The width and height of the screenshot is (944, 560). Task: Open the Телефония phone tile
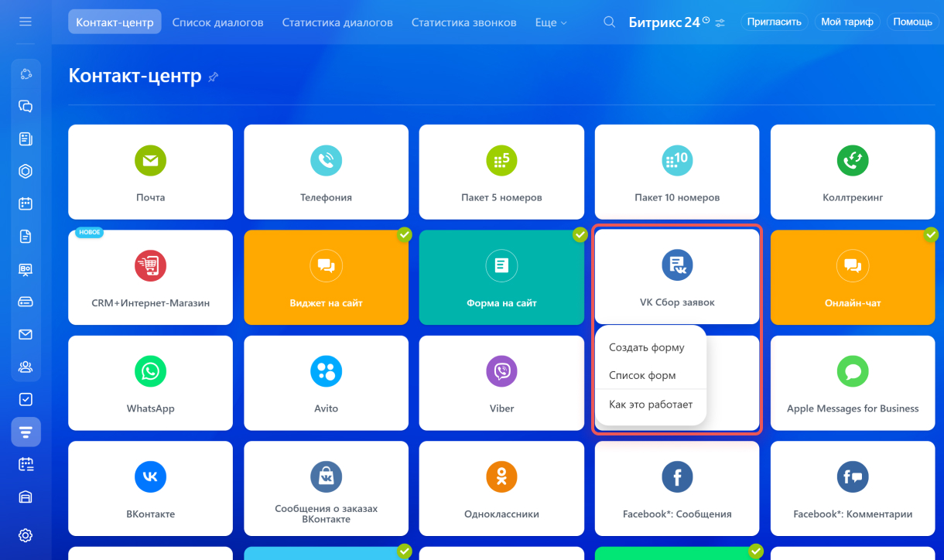(326, 172)
